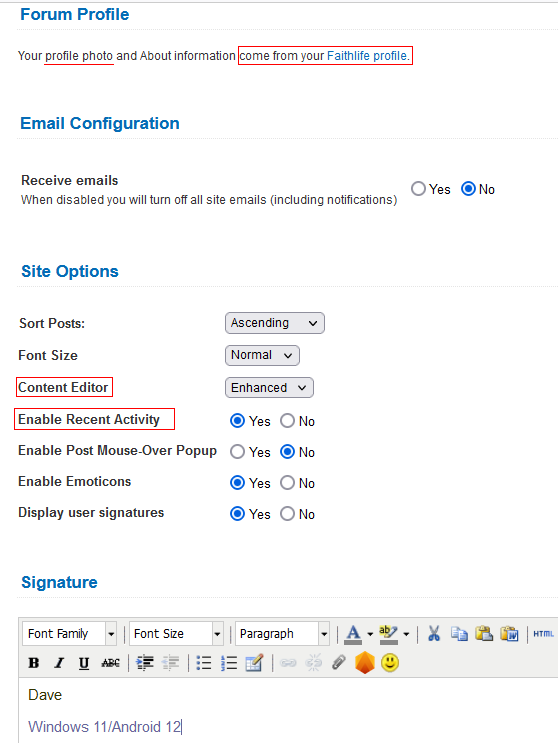Open the text color picker arrow

(370, 634)
